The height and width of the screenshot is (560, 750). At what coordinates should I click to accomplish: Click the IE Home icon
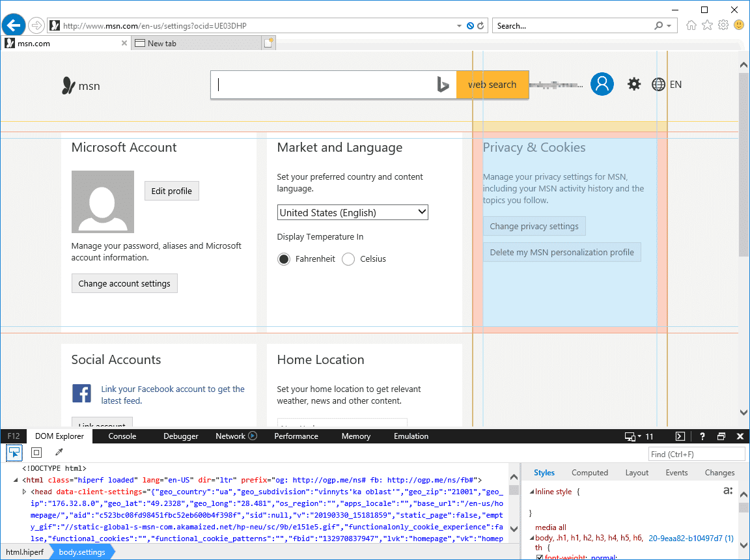coord(691,25)
